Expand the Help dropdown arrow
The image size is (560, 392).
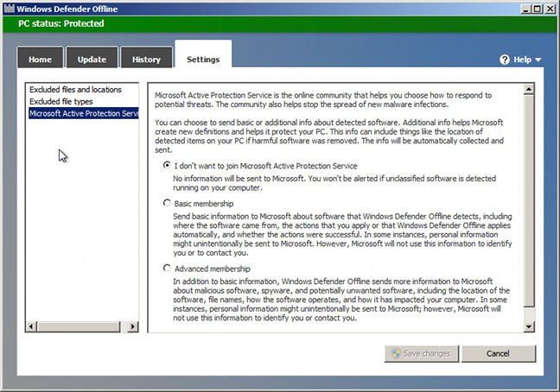[x=538, y=60]
